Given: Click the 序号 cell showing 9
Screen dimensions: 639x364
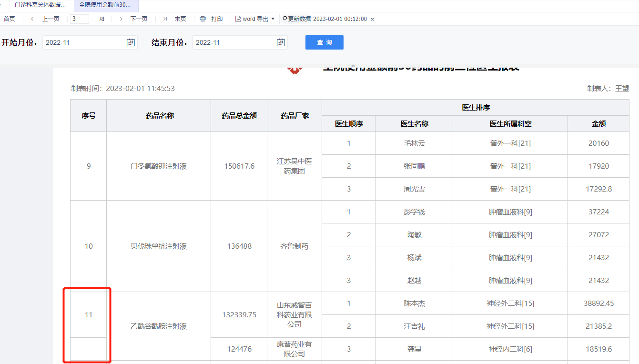Looking at the screenshot, I should coord(88,166).
